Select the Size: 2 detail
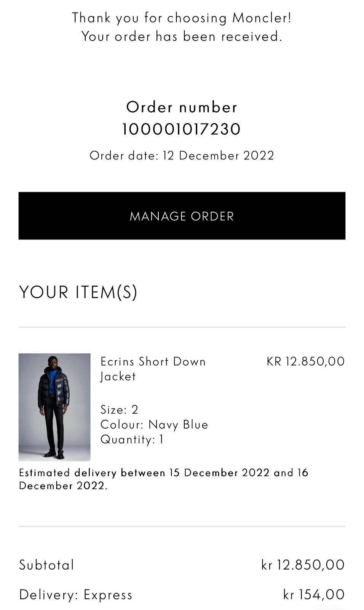The width and height of the screenshot is (364, 610). (x=119, y=409)
